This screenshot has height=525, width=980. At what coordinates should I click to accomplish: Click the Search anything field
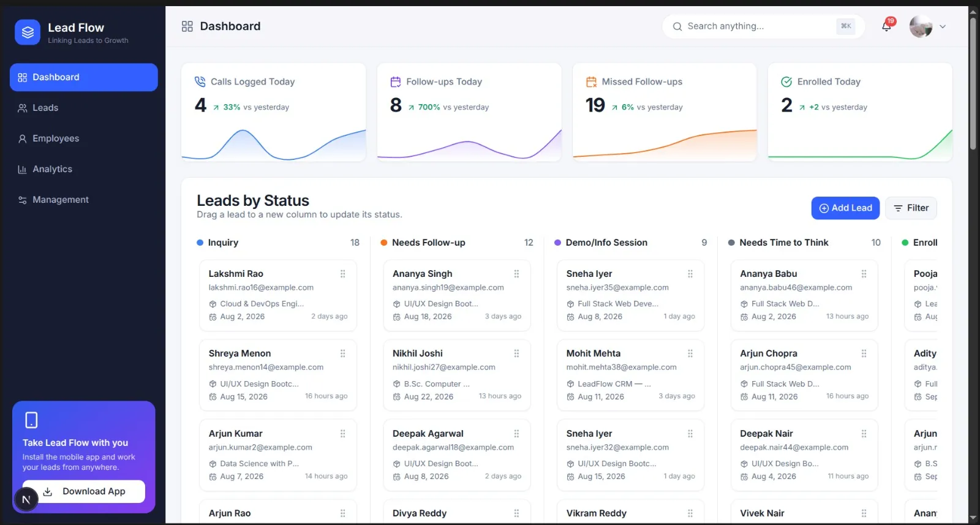(x=763, y=26)
